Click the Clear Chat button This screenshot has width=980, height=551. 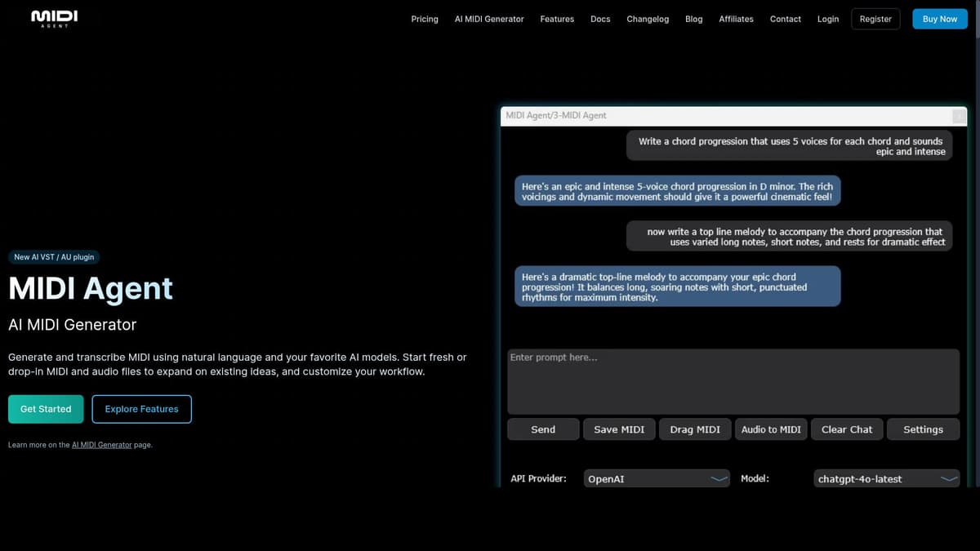point(847,429)
